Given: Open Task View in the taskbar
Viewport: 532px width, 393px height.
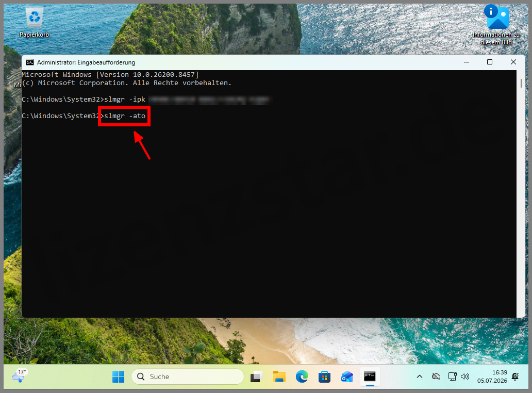Looking at the screenshot, I should click(257, 376).
